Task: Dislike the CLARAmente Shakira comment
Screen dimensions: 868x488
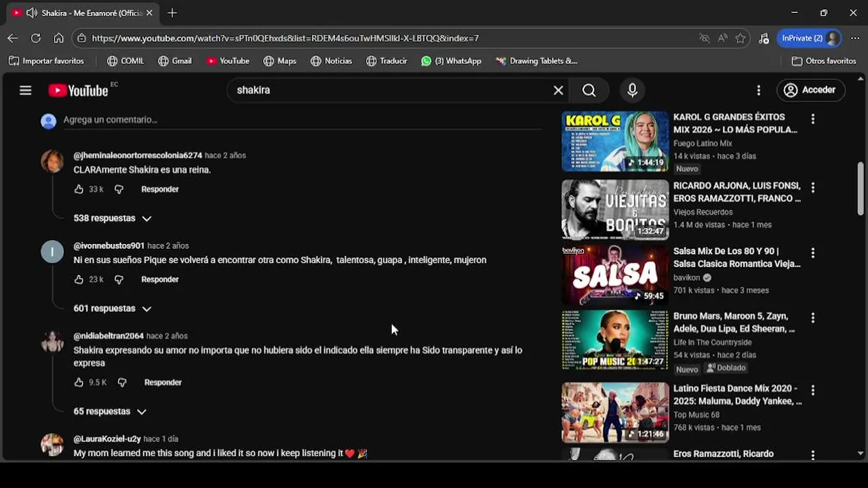Action: [119, 189]
